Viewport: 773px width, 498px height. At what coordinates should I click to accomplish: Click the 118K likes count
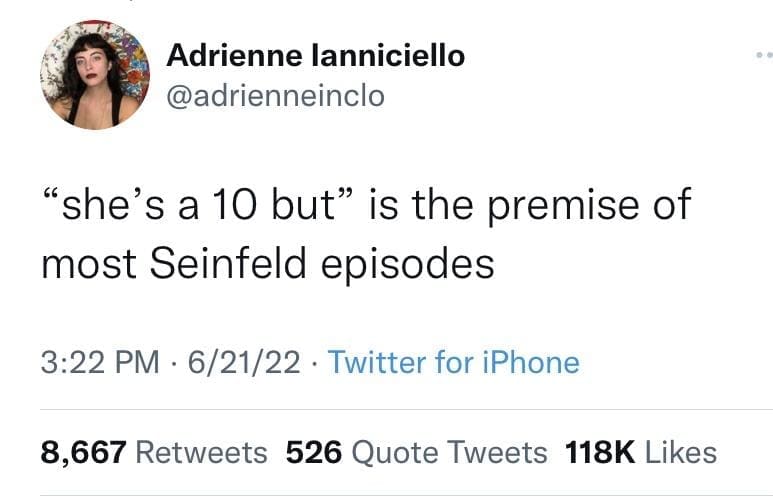(600, 452)
